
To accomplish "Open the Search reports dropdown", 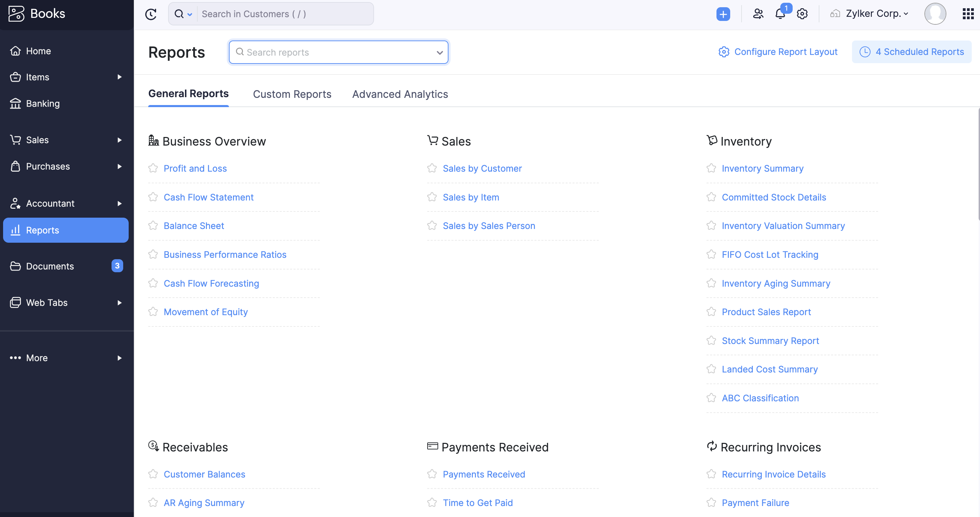I will [x=439, y=53].
